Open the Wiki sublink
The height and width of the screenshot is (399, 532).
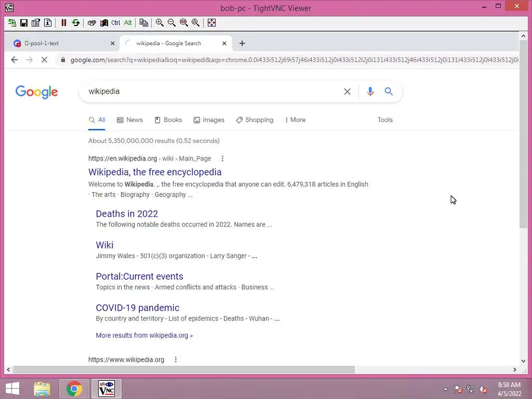pos(104,245)
